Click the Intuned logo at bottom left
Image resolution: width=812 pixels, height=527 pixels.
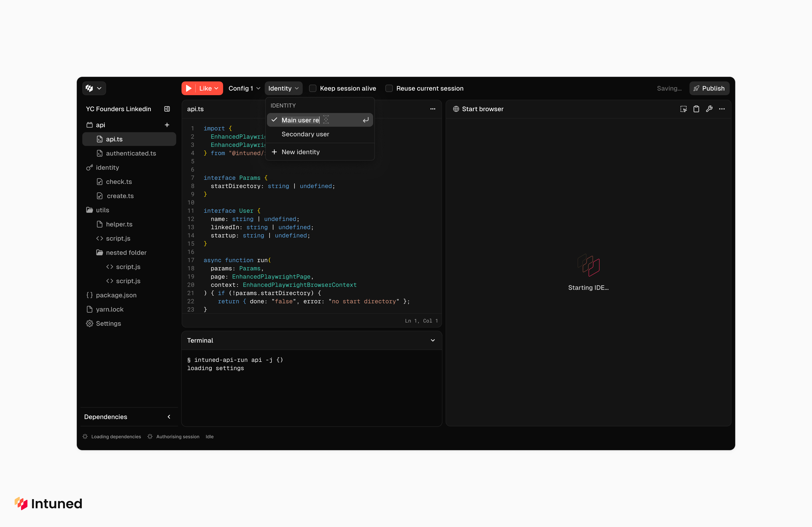(x=48, y=503)
